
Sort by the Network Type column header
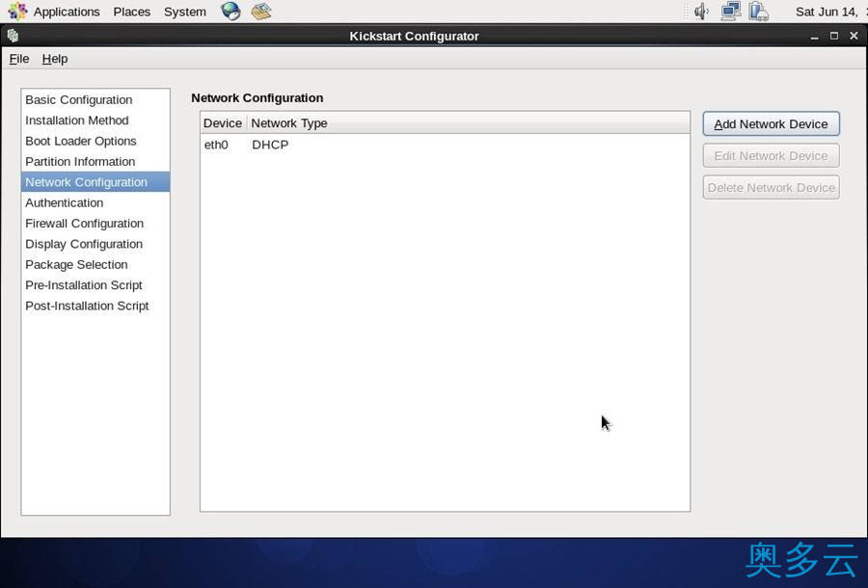pos(469,122)
